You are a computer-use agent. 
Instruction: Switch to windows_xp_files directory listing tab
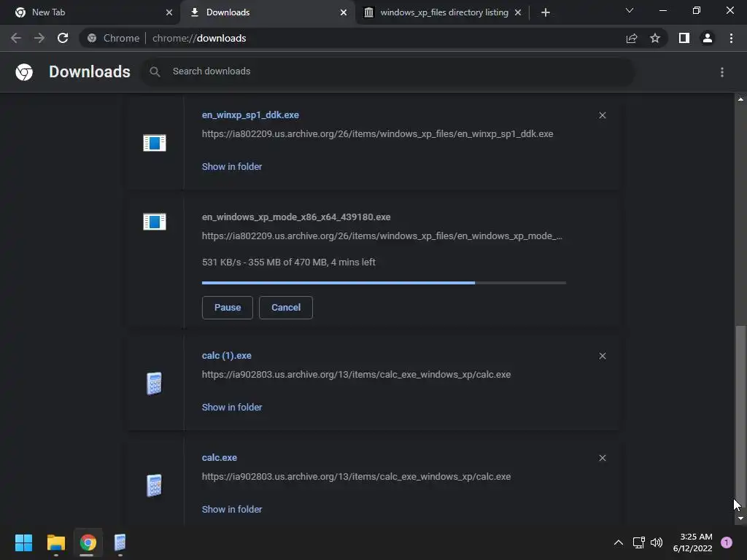[x=442, y=12]
